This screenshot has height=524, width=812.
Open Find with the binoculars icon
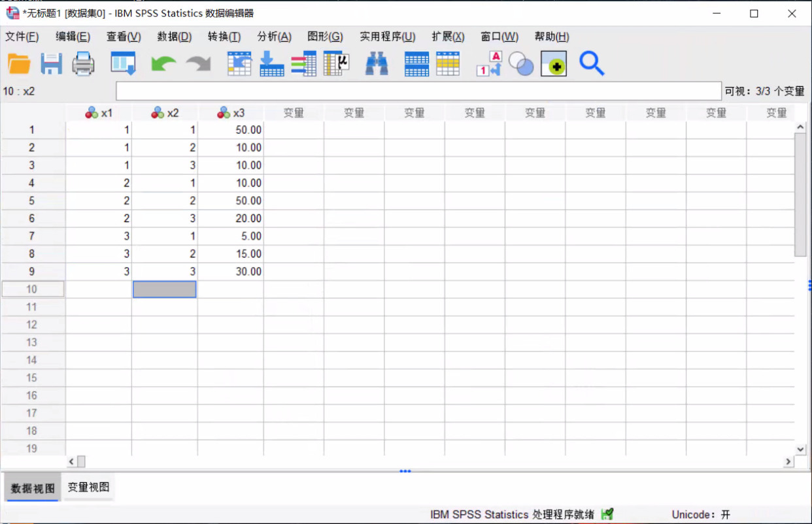click(377, 64)
